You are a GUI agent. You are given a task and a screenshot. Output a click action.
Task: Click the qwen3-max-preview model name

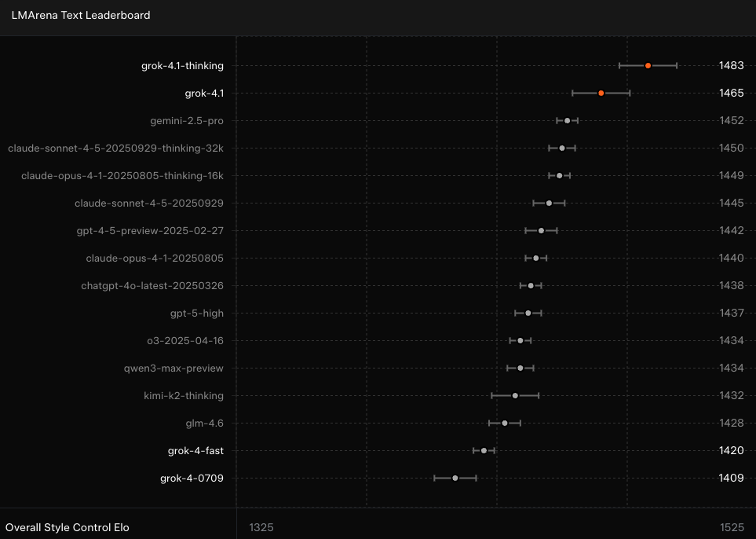[x=173, y=368]
